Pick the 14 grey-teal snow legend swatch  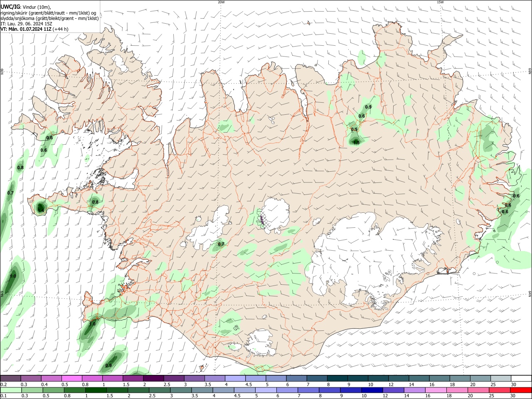tap(419, 378)
